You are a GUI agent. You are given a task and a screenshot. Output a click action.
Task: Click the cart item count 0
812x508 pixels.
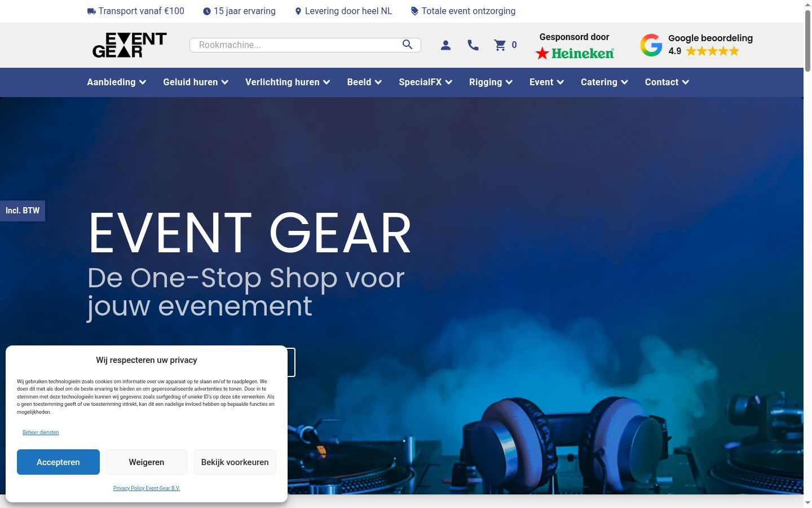pyautogui.click(x=514, y=45)
